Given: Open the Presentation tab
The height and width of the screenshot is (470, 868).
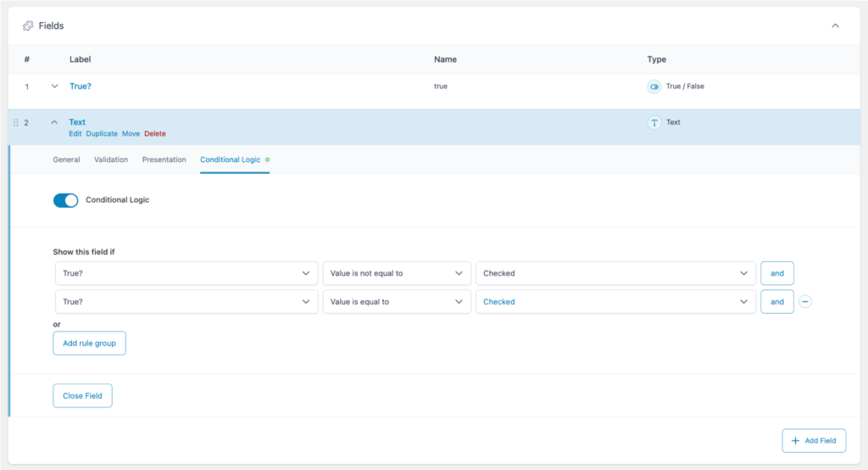Looking at the screenshot, I should pyautogui.click(x=164, y=159).
